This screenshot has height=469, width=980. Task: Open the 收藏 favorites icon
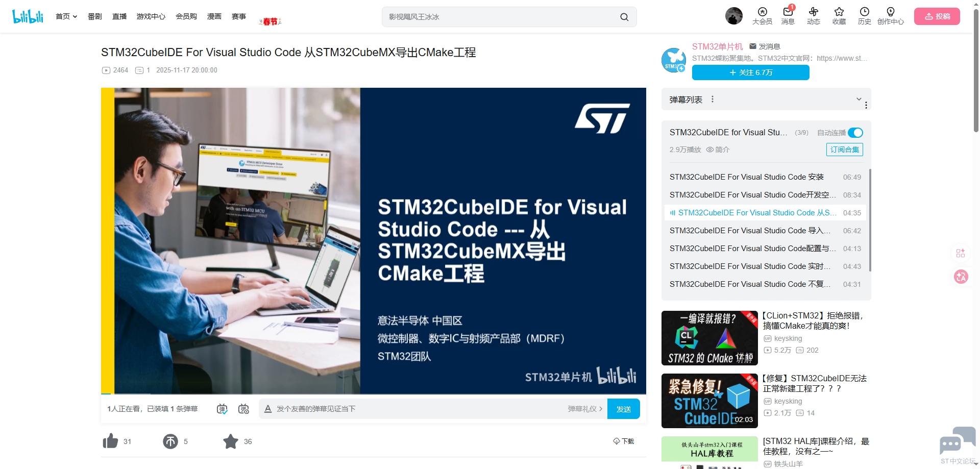click(x=839, y=16)
